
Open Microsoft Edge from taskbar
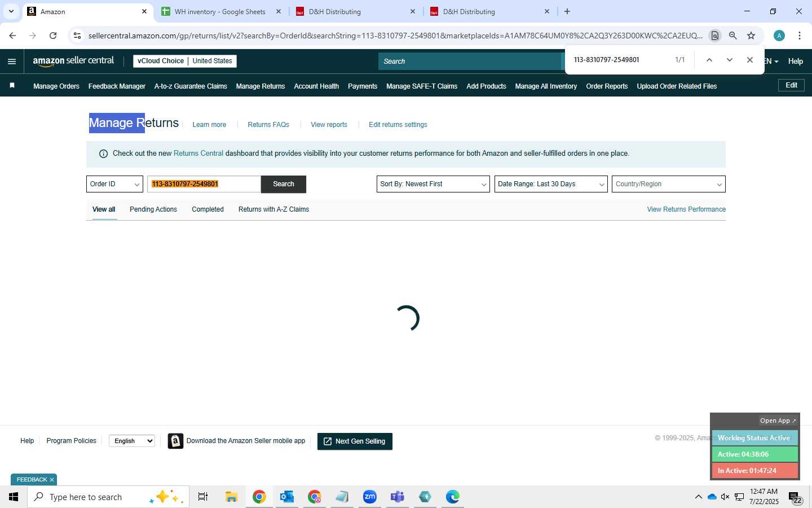click(x=453, y=497)
